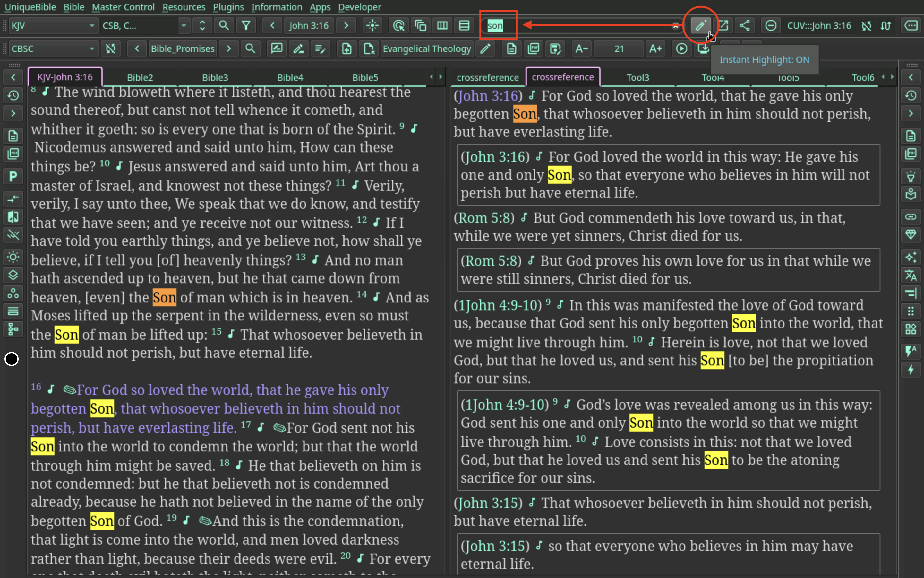Viewport: 924px width, 578px height.
Task: Click the plain lightning bolt at right sidebar bottom
Action: [x=911, y=369]
